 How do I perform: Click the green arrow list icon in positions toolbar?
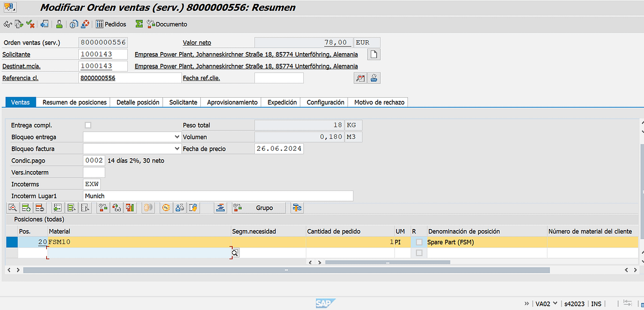57,208
